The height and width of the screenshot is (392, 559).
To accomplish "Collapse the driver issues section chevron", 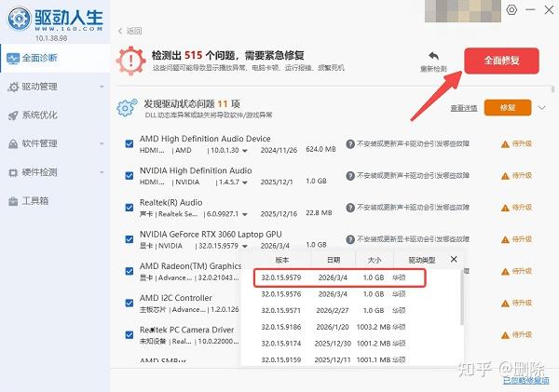I will [x=542, y=108].
